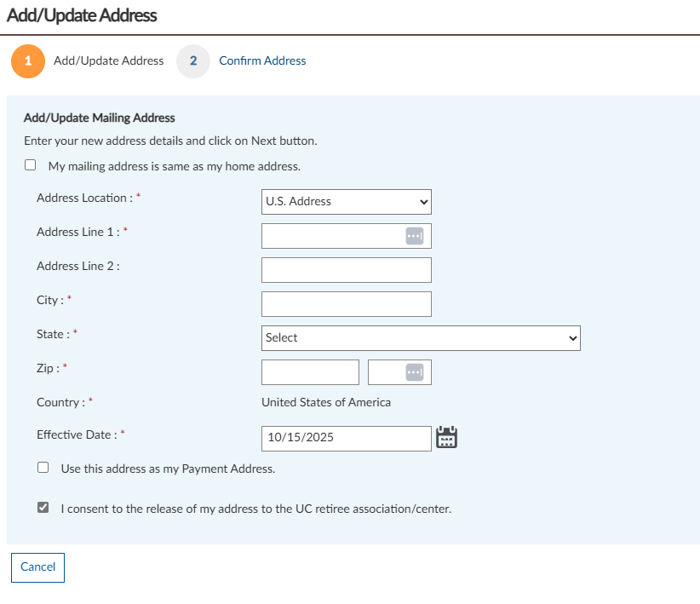Screen dimensions: 700x604
Task: Click the autofill icon in Address Line 1
Action: (414, 236)
